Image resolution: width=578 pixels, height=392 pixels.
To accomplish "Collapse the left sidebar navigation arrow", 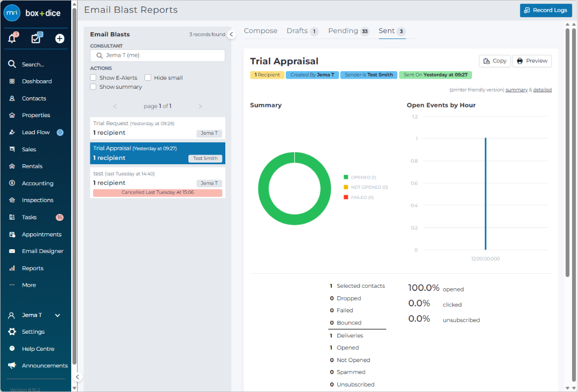I will pos(78,377).
